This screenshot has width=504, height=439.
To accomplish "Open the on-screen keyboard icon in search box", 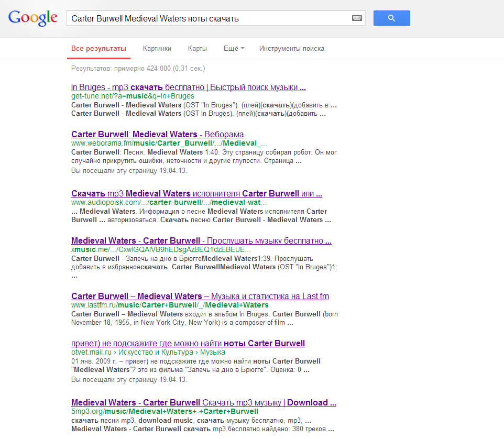I will coord(357,18).
